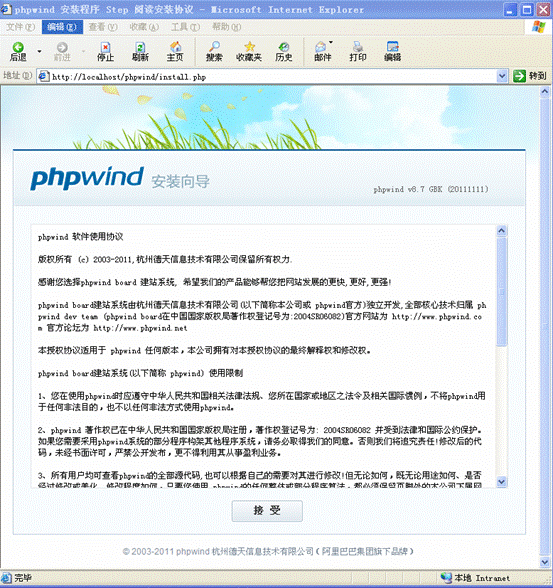
Task: Open Search (搜索) from the toolbar
Action: pos(214,51)
